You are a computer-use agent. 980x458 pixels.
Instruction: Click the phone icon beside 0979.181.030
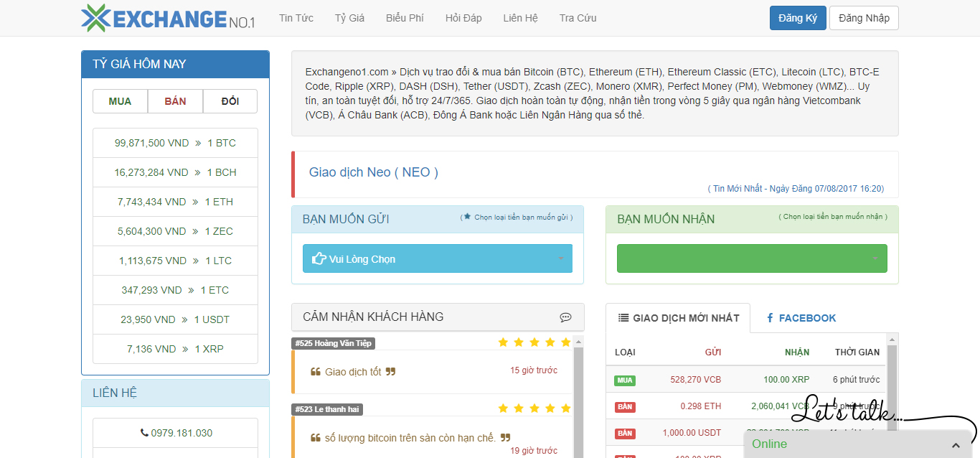pos(144,433)
